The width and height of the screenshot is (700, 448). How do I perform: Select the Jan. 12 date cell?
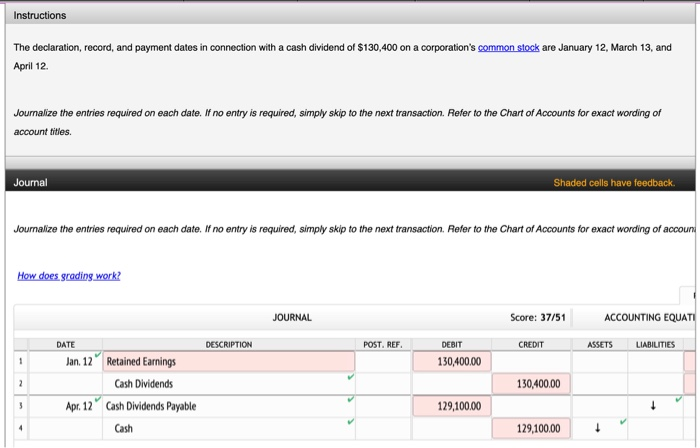click(x=66, y=361)
